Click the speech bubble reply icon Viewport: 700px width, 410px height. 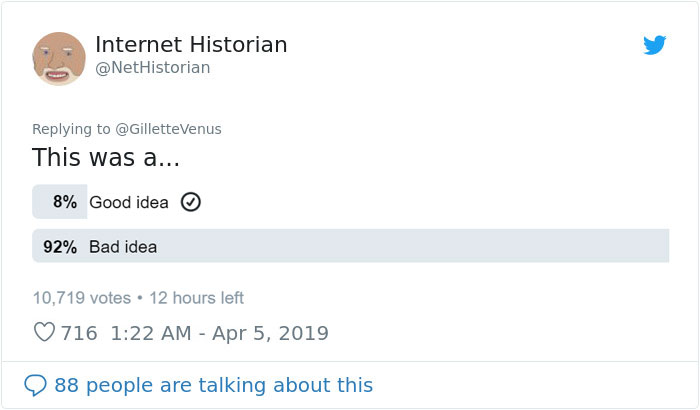[x=36, y=385]
